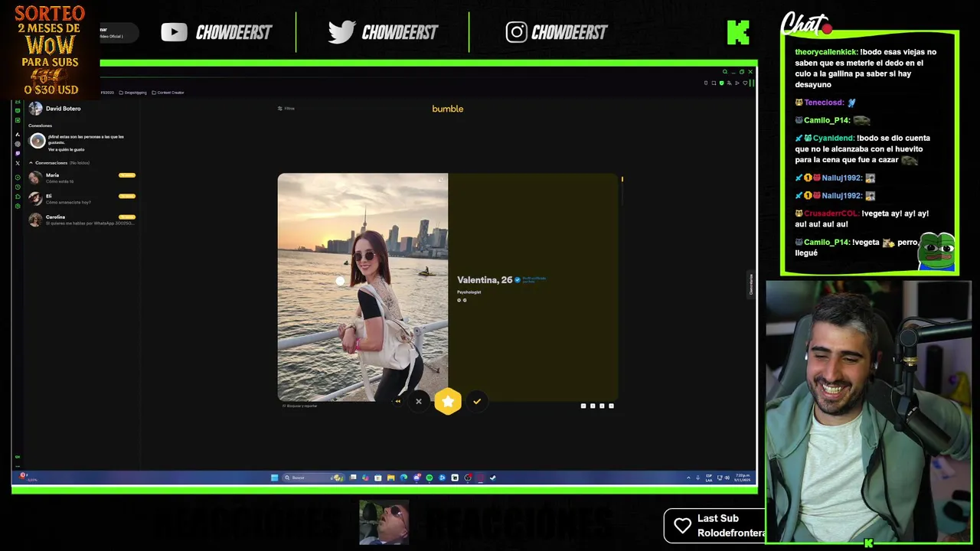Click Ver a quién le gusto link

tap(66, 149)
